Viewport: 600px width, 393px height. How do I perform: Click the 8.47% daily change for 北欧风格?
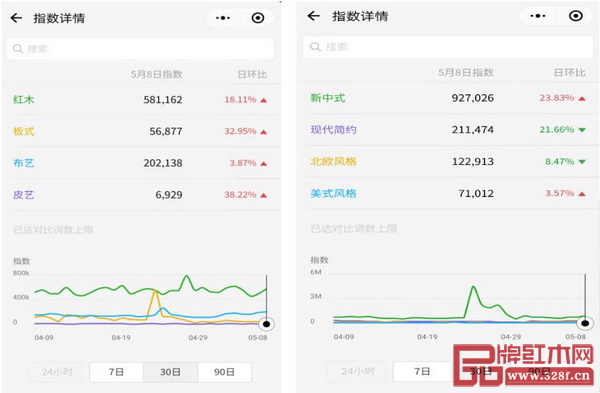coord(559,161)
